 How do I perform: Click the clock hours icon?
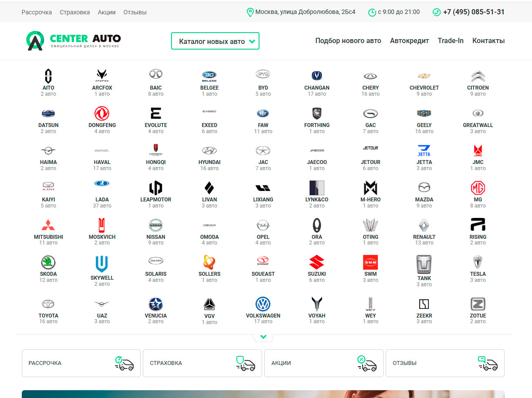tap(372, 13)
